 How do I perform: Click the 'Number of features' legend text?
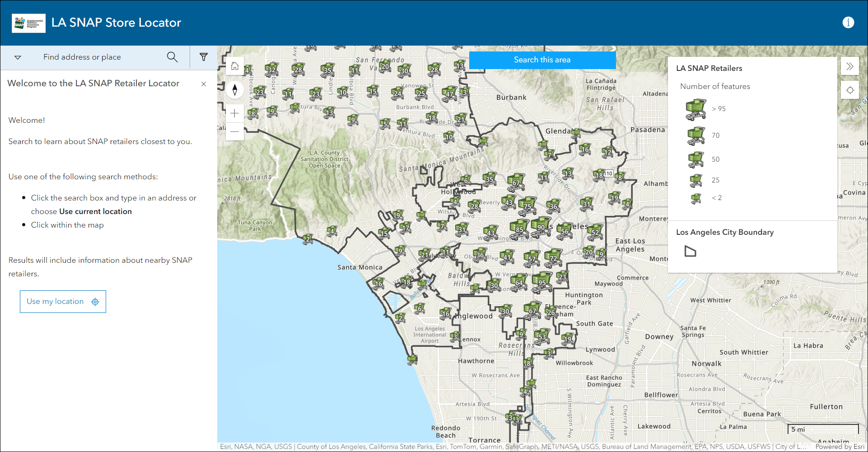click(x=715, y=87)
